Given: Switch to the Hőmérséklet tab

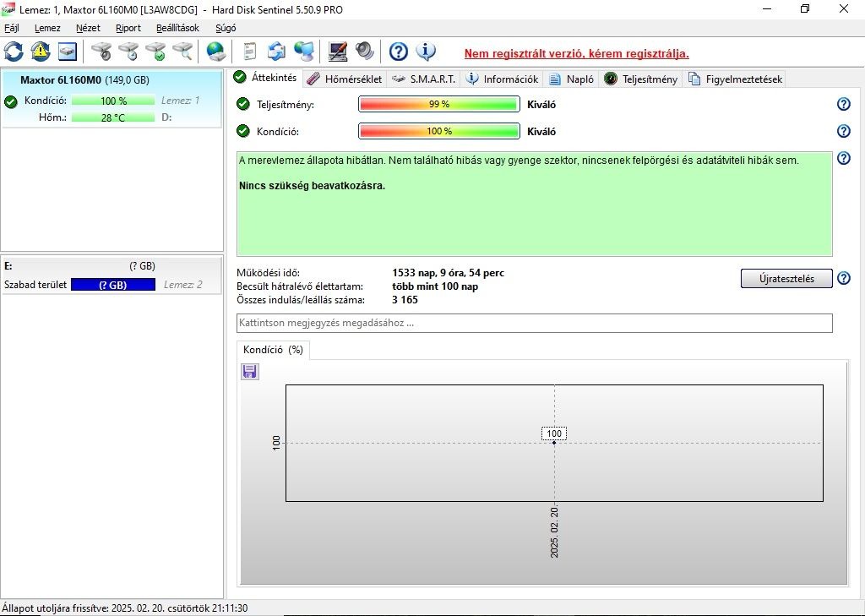Looking at the screenshot, I should coord(345,79).
